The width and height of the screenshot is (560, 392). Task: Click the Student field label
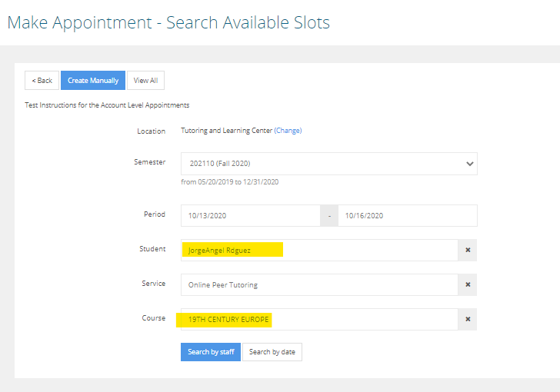pos(152,249)
